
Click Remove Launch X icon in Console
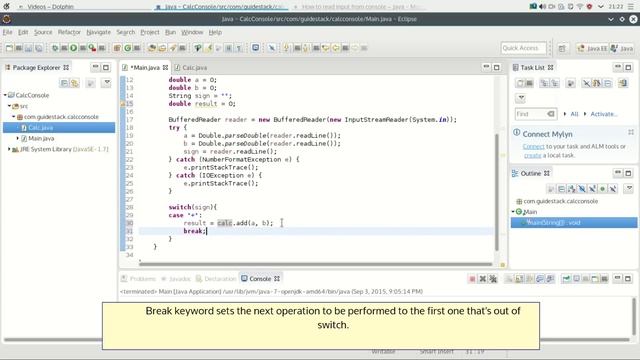click(482, 279)
